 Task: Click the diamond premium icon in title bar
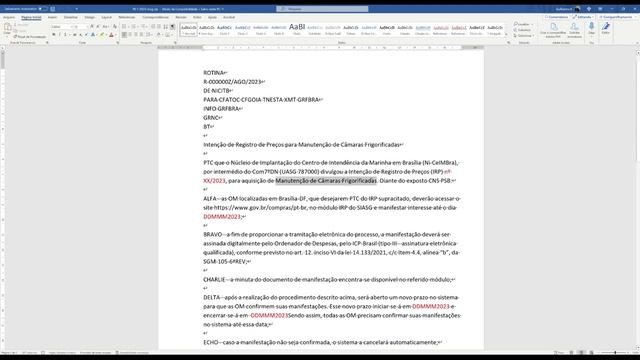click(x=589, y=9)
